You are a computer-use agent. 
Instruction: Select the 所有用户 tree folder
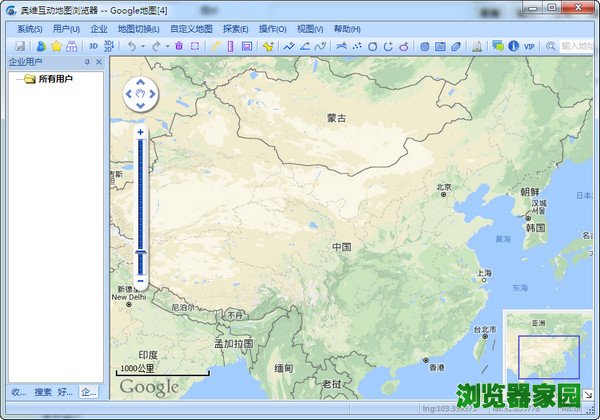point(55,79)
